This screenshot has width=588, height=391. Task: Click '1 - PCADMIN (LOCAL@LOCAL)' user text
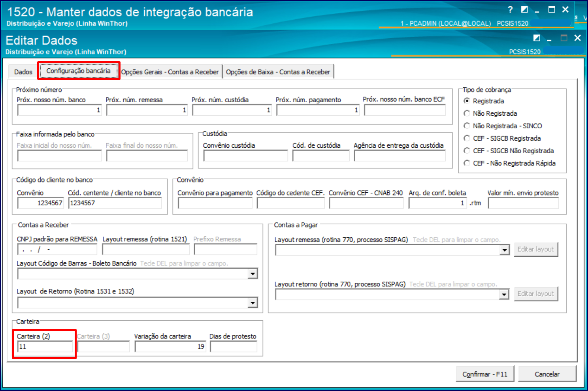pos(446,23)
